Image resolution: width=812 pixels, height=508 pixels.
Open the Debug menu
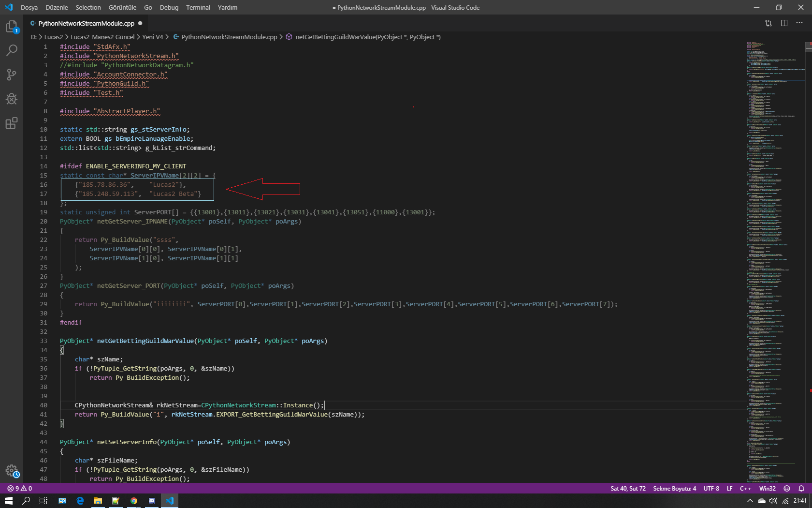point(169,7)
